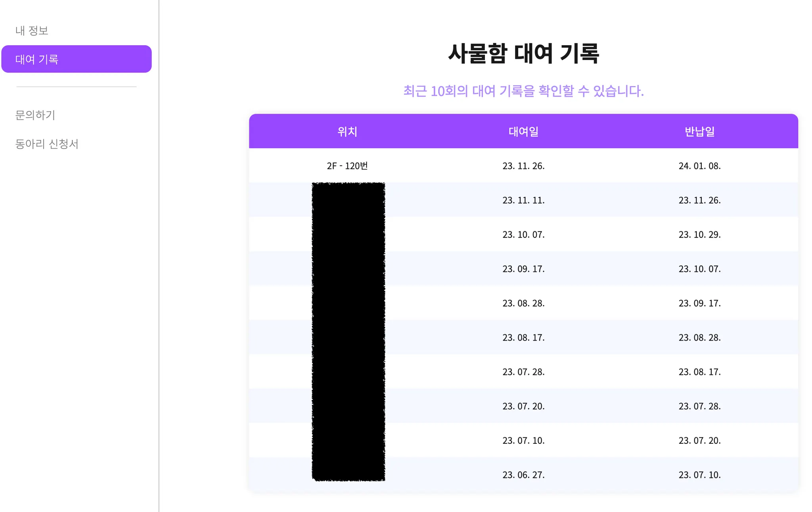Click the 최근 10회의 대여 기록 subtitle text
The image size is (812, 512).
pos(523,91)
